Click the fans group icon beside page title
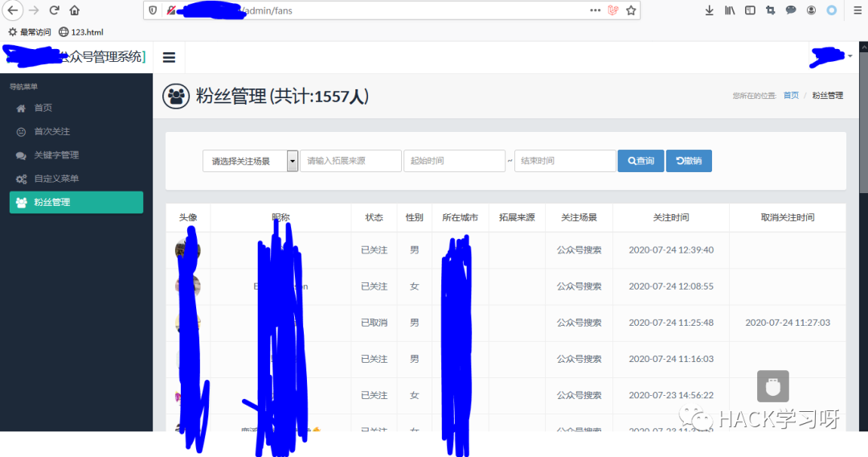 tap(176, 97)
